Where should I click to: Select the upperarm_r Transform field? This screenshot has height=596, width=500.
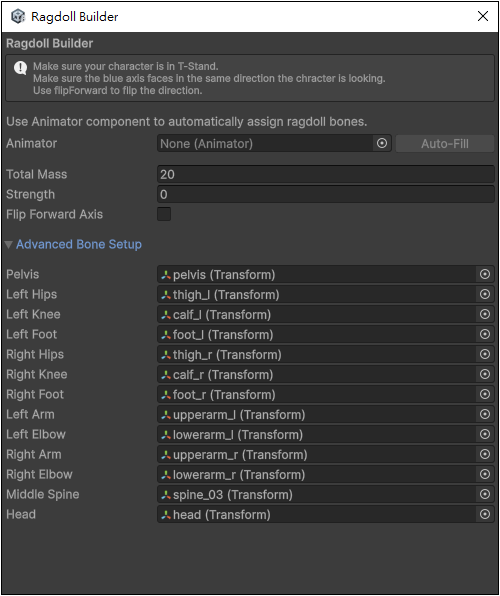click(x=316, y=455)
